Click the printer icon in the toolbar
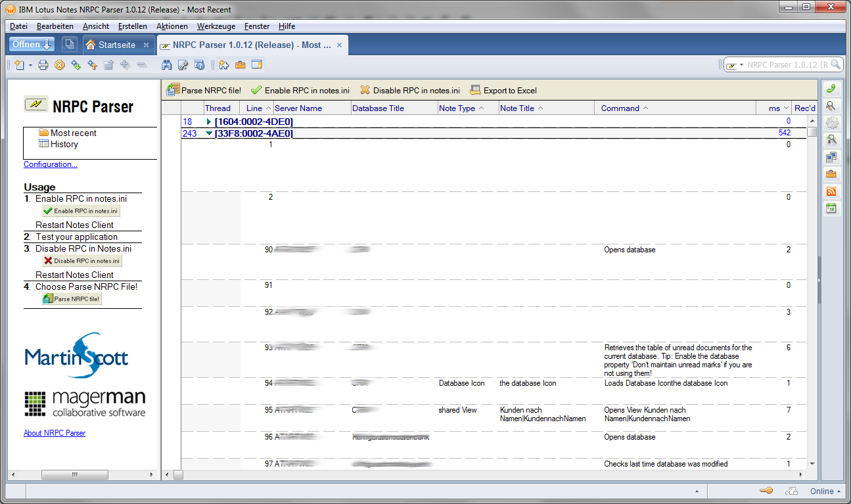The image size is (851, 504). click(x=43, y=64)
